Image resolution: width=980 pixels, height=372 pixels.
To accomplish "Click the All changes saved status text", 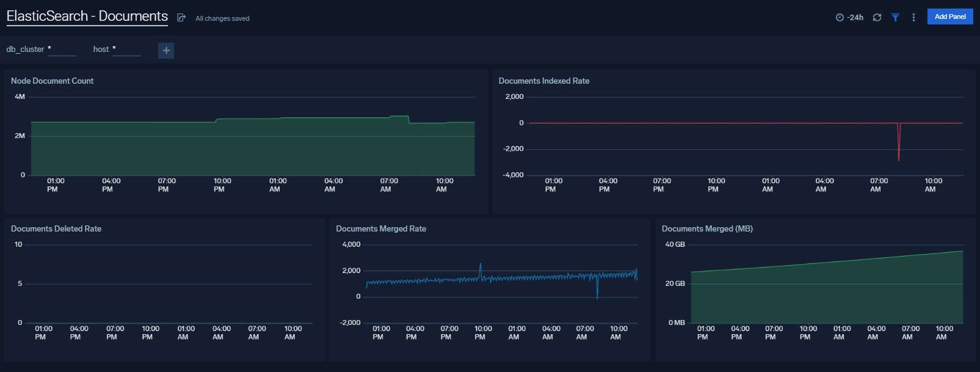I will (x=222, y=18).
